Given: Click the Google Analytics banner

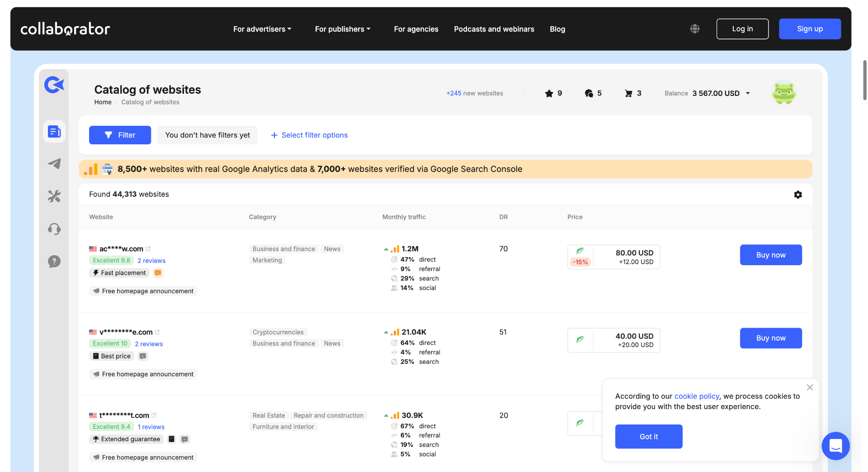Looking at the screenshot, I should 445,169.
